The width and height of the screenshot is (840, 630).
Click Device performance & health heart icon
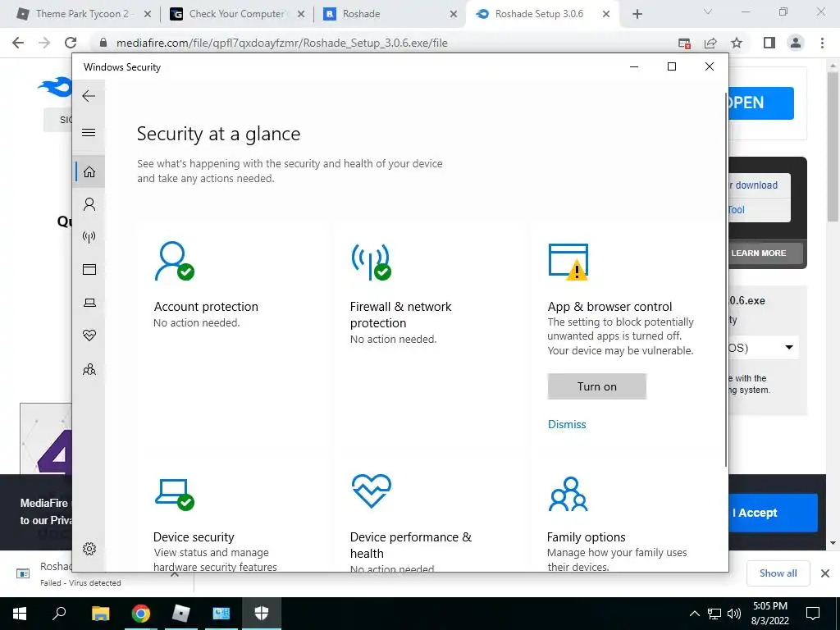pyautogui.click(x=371, y=491)
